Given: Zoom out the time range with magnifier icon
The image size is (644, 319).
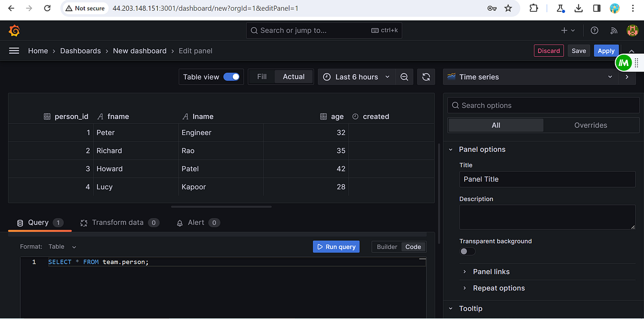Looking at the screenshot, I should pyautogui.click(x=404, y=76).
